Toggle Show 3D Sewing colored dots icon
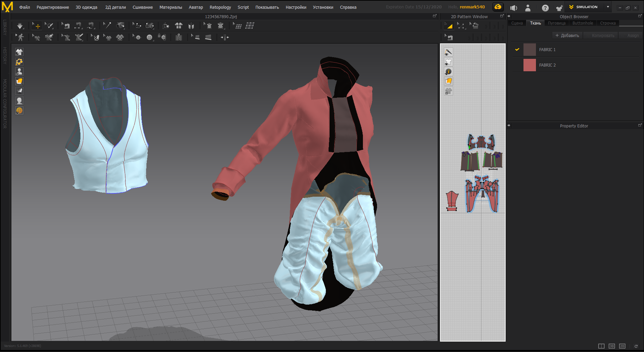This screenshot has height=352, width=644. 19,62
